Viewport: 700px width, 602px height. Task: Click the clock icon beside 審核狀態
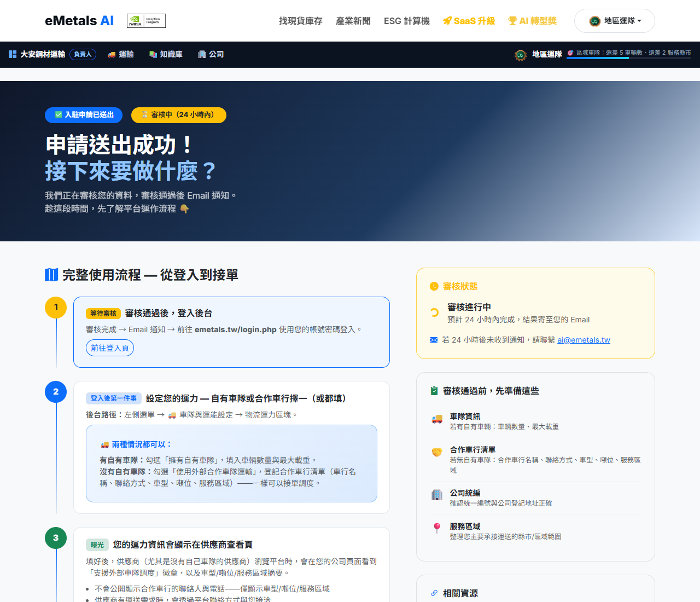click(x=434, y=286)
